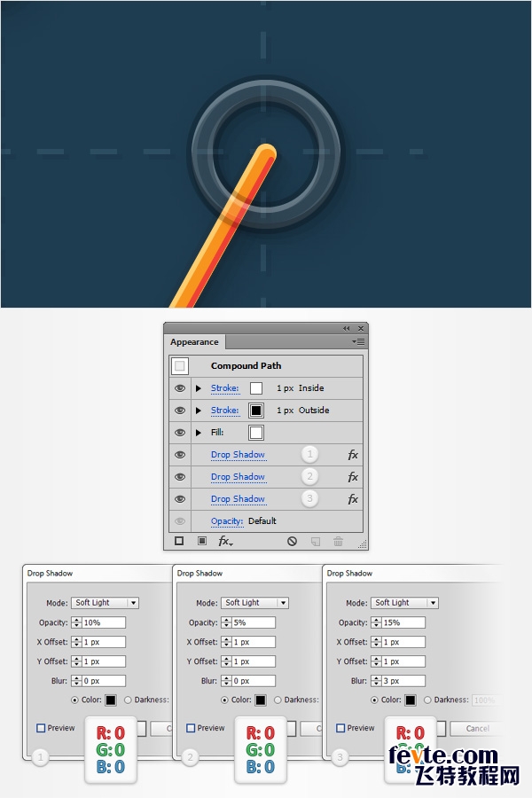The width and height of the screenshot is (532, 798).
Task: Click the white Inside stroke swatch
Action: tap(256, 388)
